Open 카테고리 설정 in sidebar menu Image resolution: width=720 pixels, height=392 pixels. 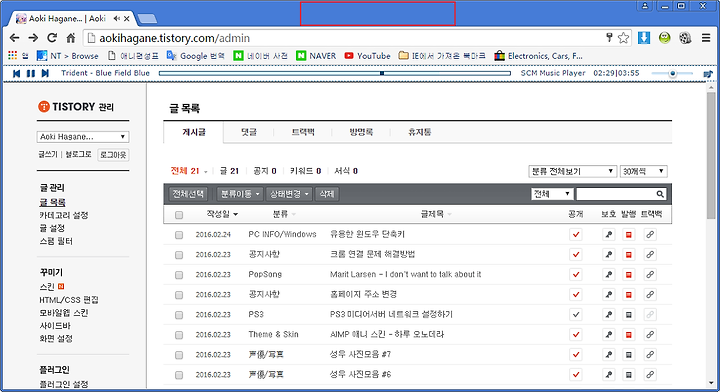tap(64, 215)
